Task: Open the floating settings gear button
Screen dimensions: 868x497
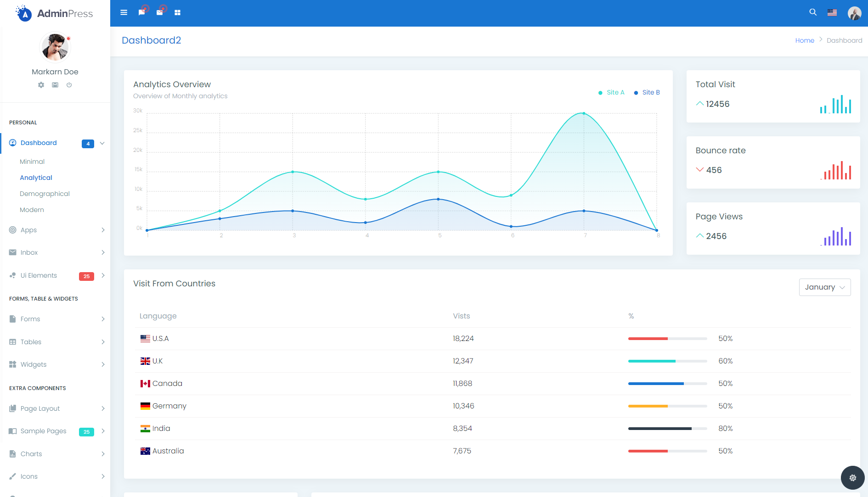Action: point(852,478)
